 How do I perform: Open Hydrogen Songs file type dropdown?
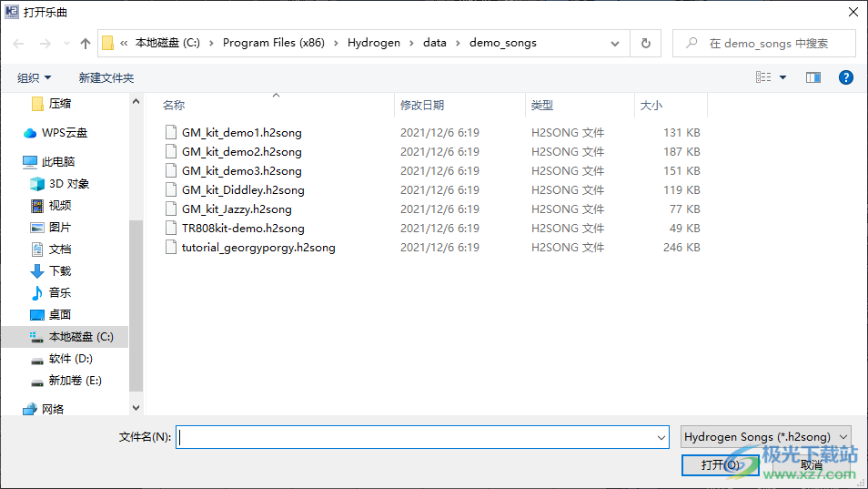(766, 437)
